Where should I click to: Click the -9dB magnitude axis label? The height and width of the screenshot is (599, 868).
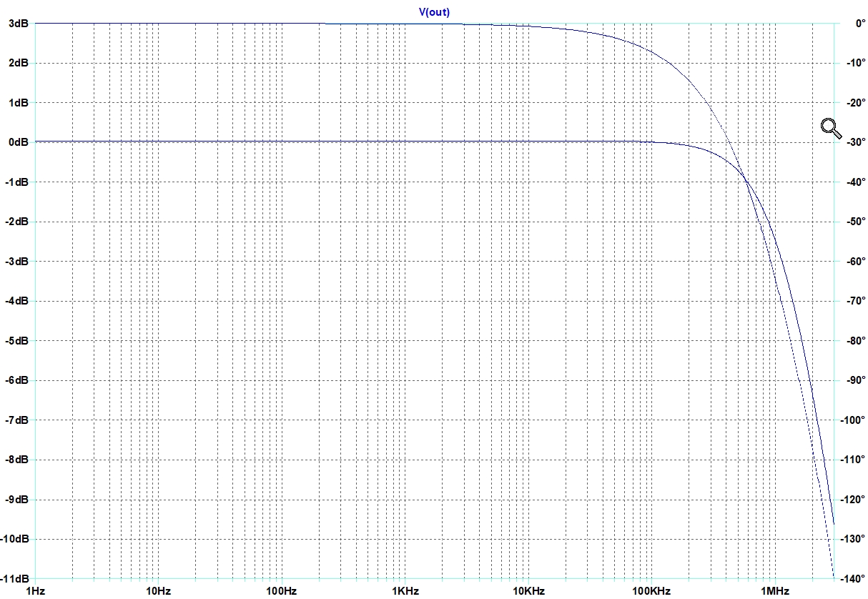pos(17,499)
